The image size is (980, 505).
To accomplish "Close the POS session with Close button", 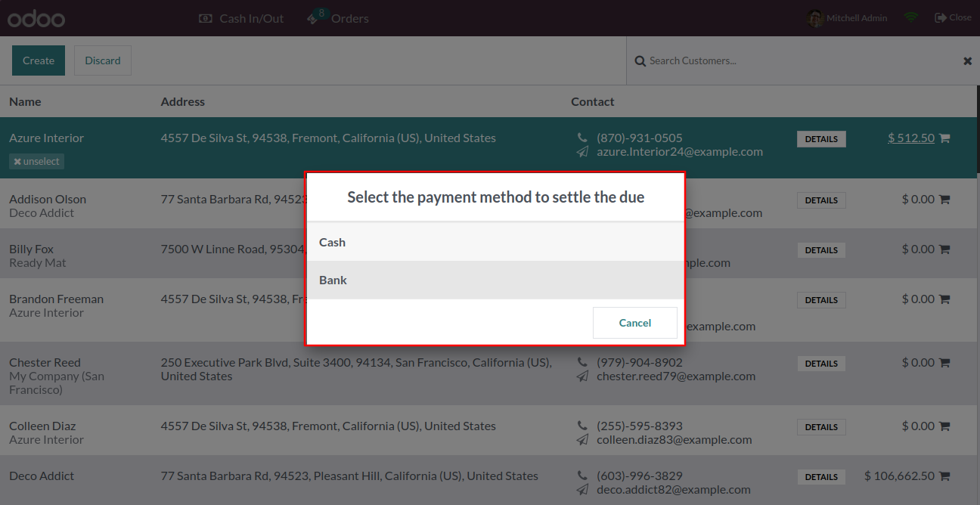I will pyautogui.click(x=953, y=17).
